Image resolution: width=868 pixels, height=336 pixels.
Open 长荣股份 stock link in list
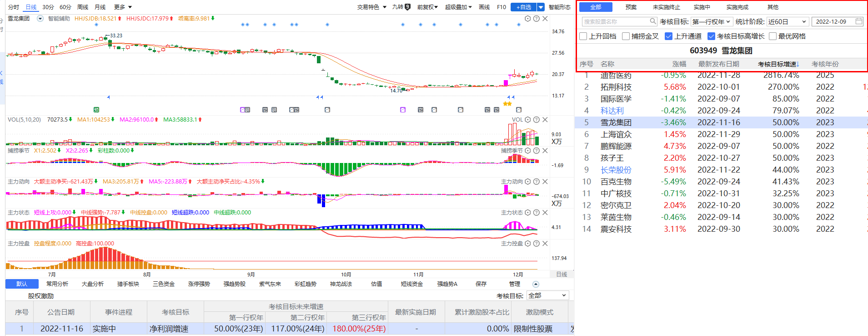point(616,170)
